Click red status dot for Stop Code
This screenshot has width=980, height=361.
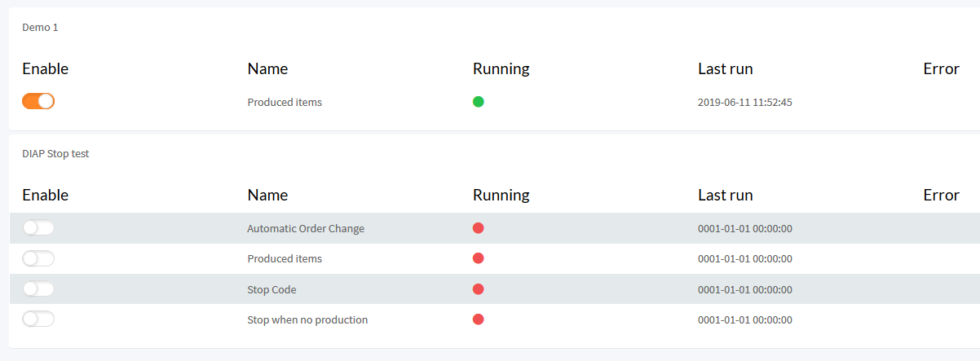(479, 289)
